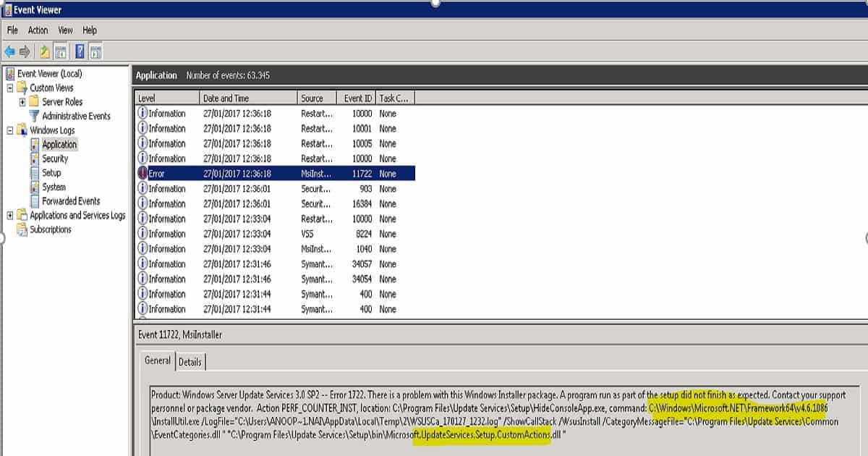The width and height of the screenshot is (868, 456).
Task: Click the 11722 Event ID cell
Action: point(362,174)
